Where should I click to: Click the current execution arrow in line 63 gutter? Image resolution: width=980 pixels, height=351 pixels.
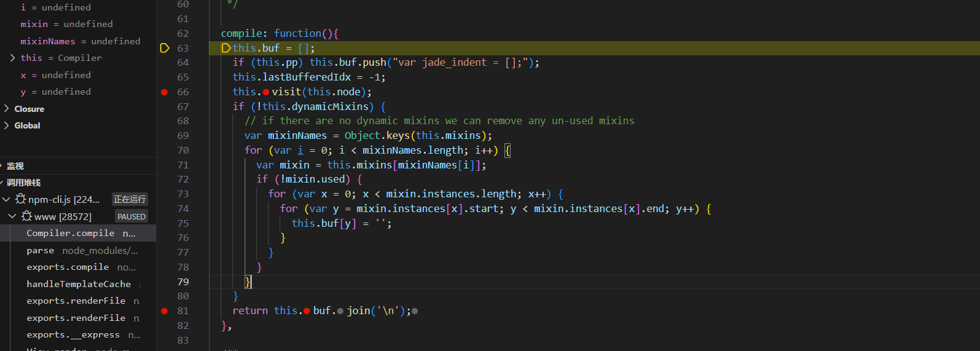coord(165,48)
